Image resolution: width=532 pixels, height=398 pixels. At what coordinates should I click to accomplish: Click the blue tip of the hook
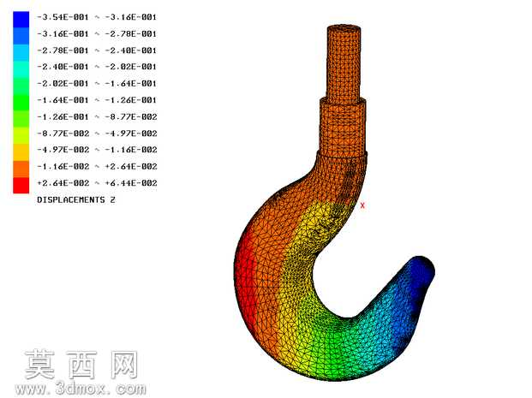click(420, 271)
